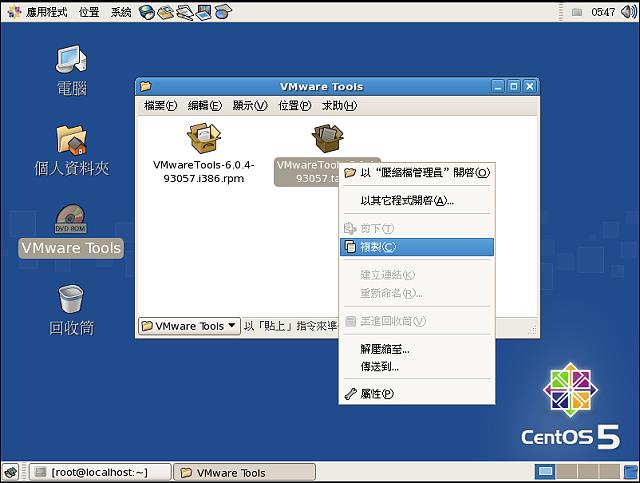Open the 系統 (System) menu
This screenshot has width=640, height=483.
121,12
